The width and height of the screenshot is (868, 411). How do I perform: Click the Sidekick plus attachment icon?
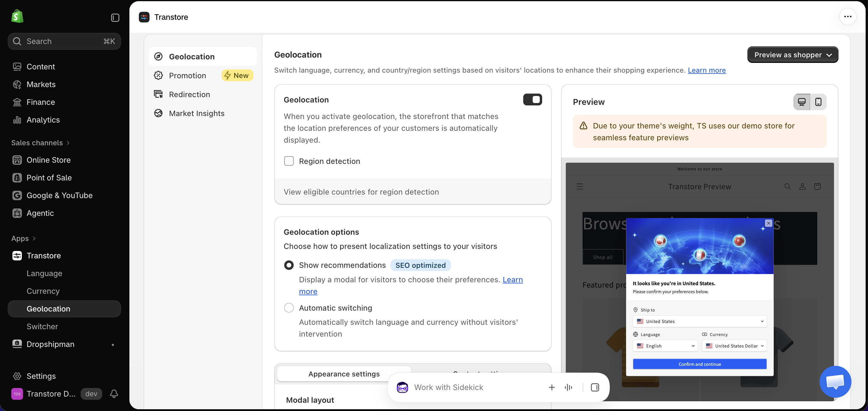552,387
